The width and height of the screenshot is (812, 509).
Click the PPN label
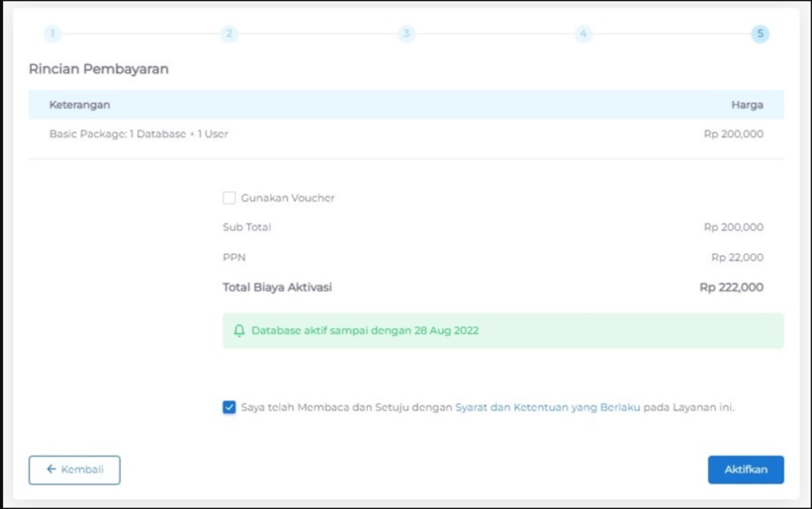coord(234,257)
